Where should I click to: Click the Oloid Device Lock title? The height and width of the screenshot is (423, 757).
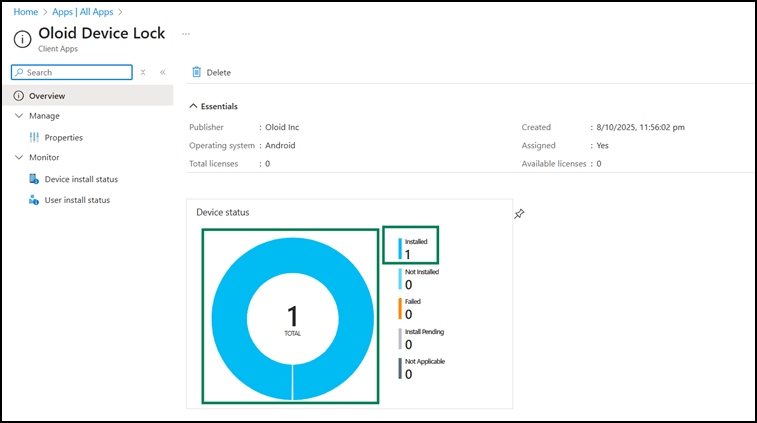pos(102,33)
